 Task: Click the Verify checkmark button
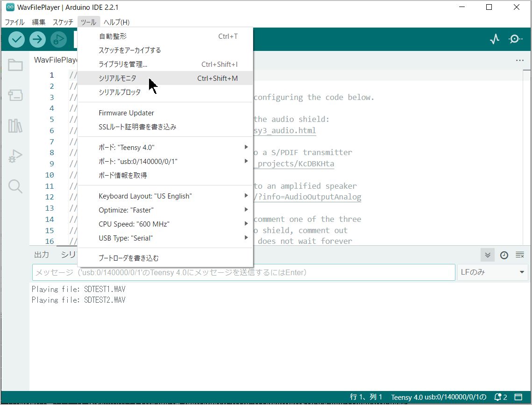pyautogui.click(x=16, y=39)
